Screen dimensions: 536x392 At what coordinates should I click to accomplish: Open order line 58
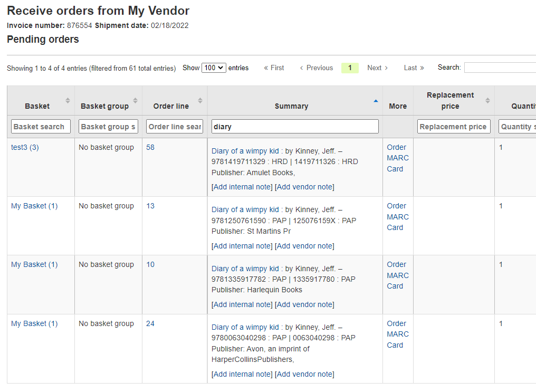[150, 147]
